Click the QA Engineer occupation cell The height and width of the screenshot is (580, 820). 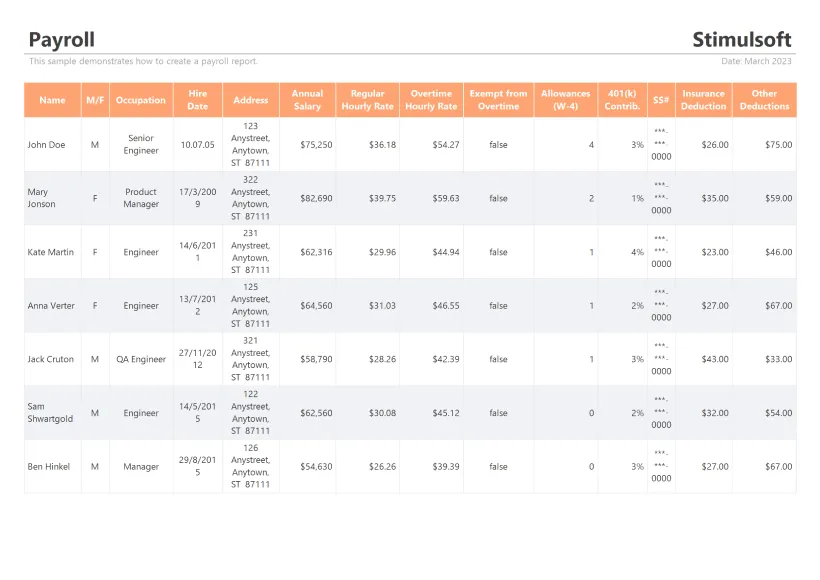pyautogui.click(x=141, y=359)
